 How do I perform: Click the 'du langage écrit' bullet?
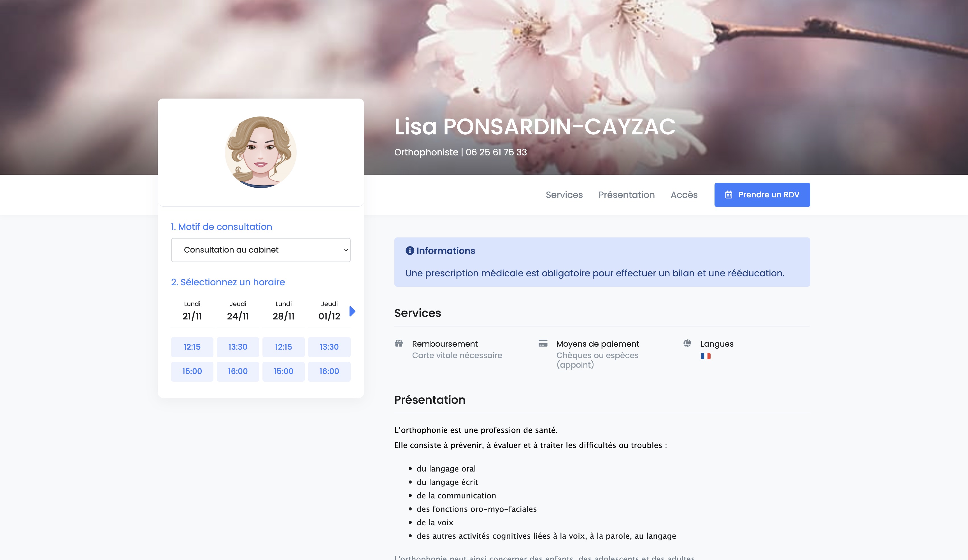tap(448, 482)
